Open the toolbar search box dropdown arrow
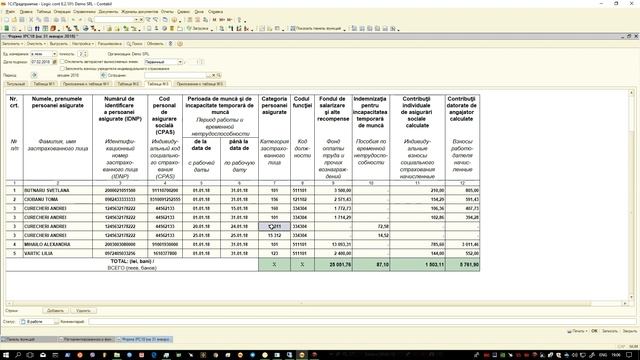This screenshot has width=640, height=360. pyautogui.click(x=136, y=20)
